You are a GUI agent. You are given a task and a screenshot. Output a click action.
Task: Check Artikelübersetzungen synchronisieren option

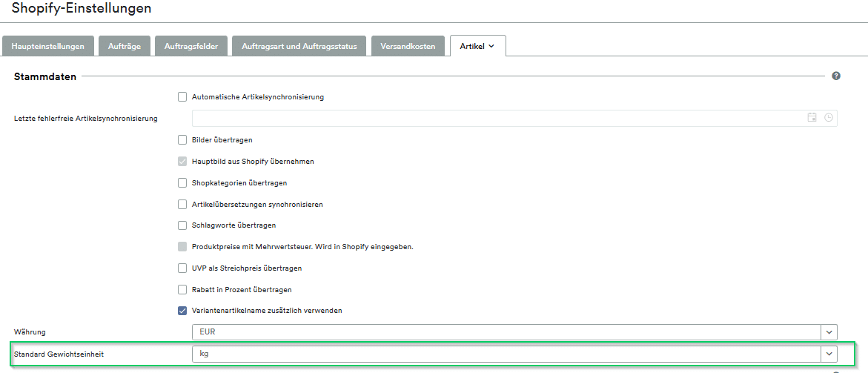182,204
